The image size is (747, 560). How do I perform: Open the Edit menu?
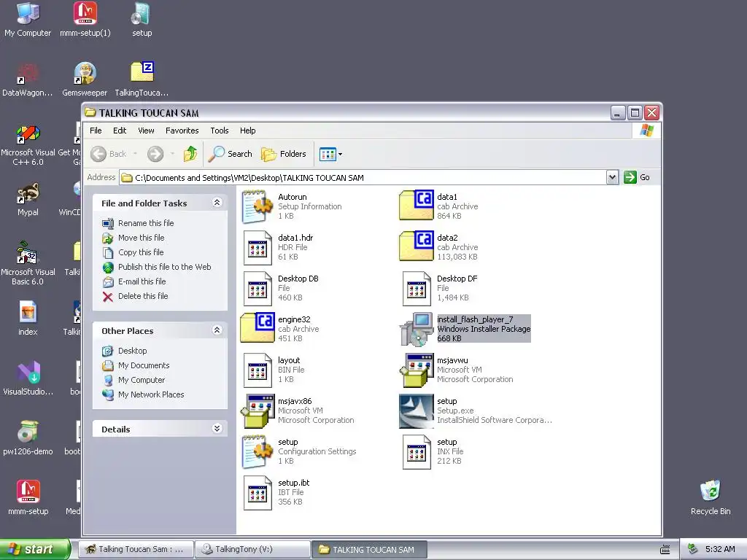(x=120, y=131)
